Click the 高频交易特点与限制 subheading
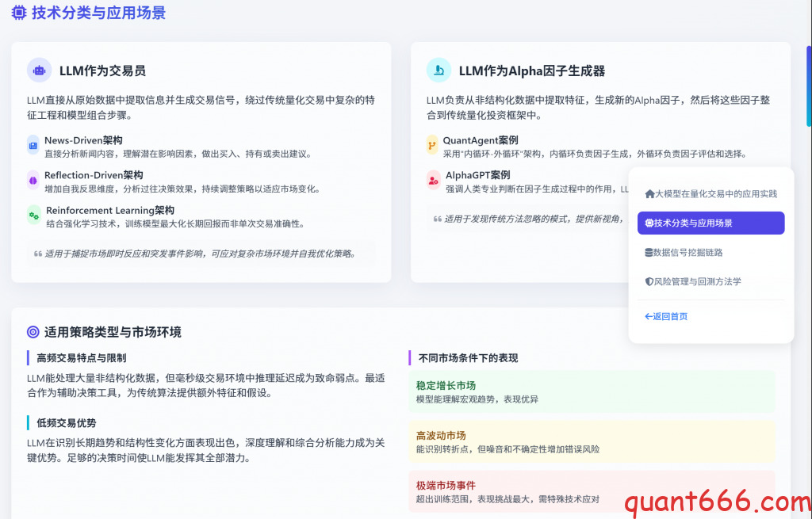The width and height of the screenshot is (812, 519). coord(82,358)
